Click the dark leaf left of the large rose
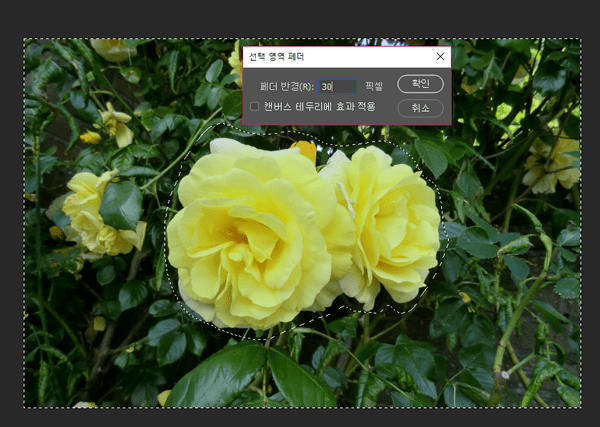 pyautogui.click(x=122, y=205)
